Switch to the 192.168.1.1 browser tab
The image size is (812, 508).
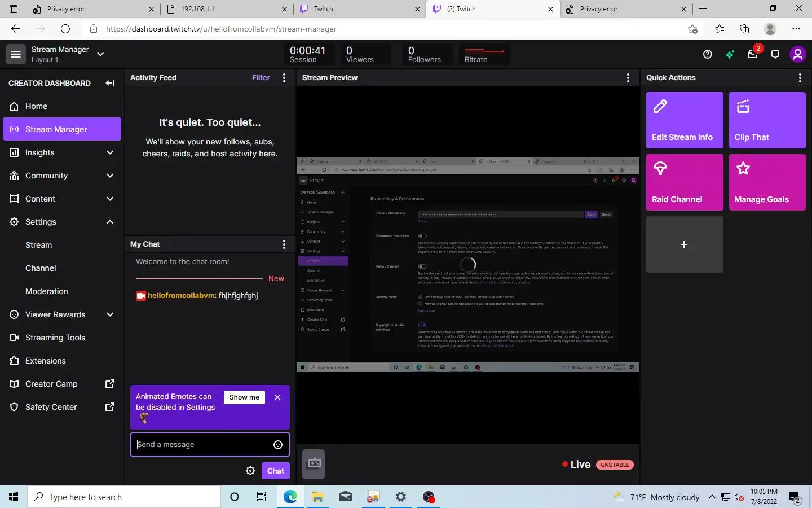[227, 9]
